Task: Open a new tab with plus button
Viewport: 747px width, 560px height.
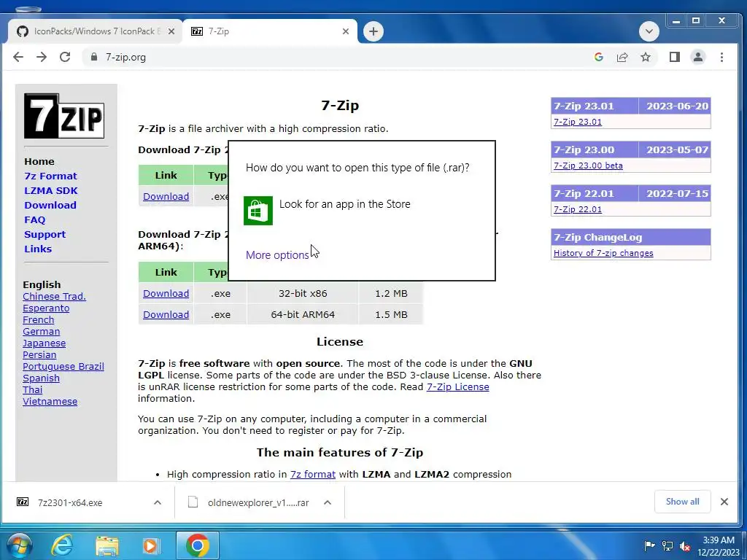Action: (373, 31)
